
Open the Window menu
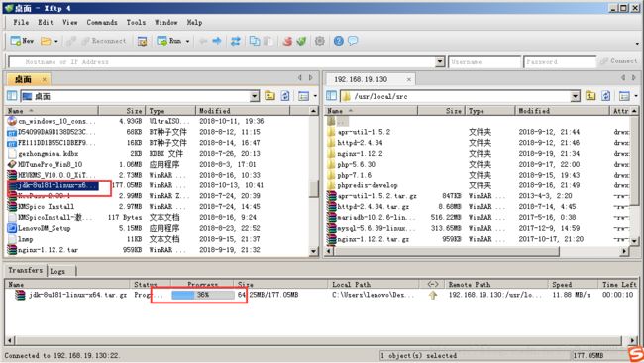(x=165, y=22)
